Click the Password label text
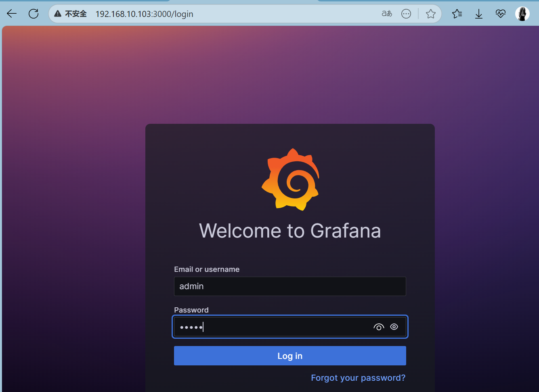Image resolution: width=539 pixels, height=392 pixels. click(x=191, y=310)
